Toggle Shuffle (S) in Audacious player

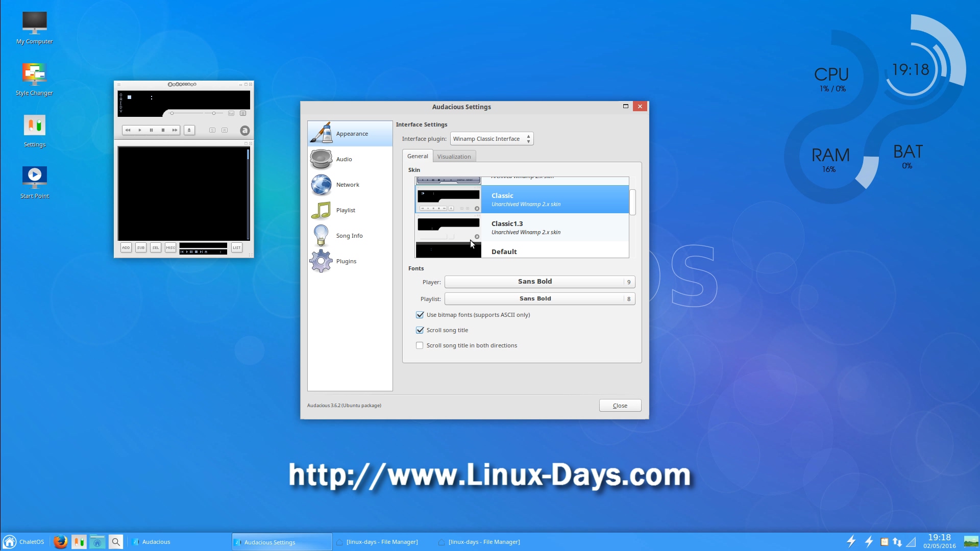(212, 130)
